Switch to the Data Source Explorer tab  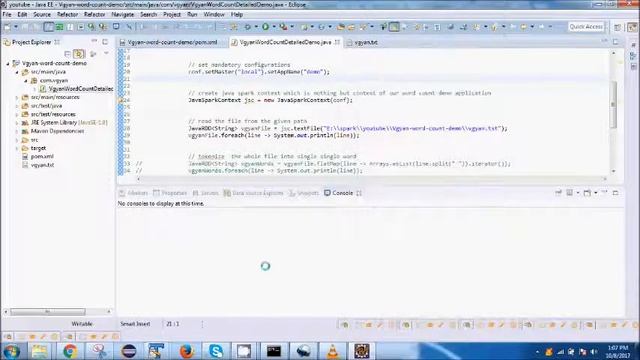coord(253,193)
